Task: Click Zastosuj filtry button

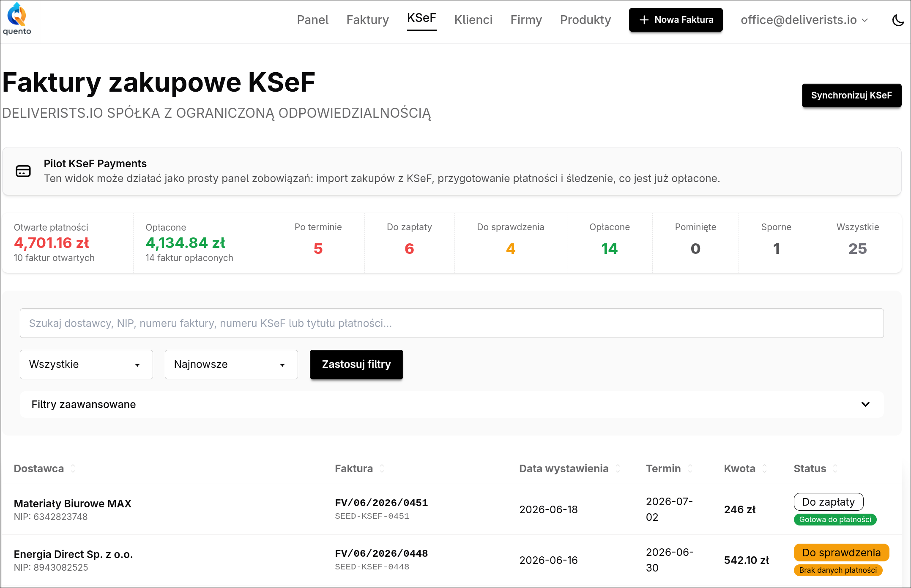Action: [x=356, y=365]
